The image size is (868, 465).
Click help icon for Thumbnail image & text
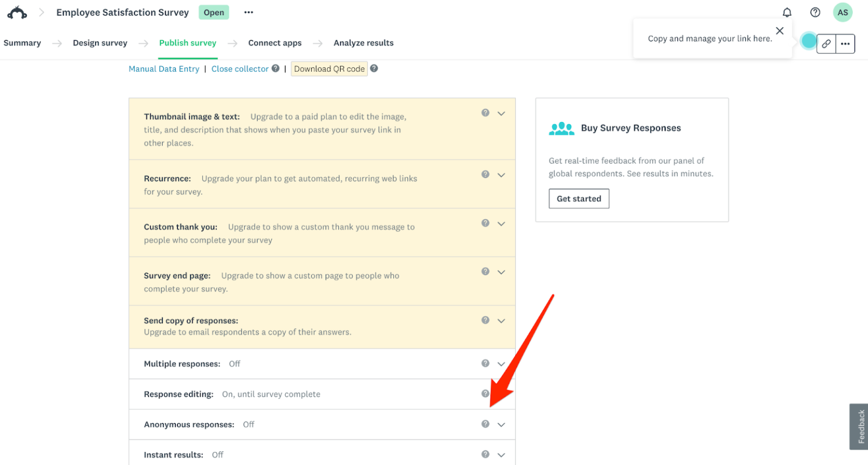(x=485, y=113)
